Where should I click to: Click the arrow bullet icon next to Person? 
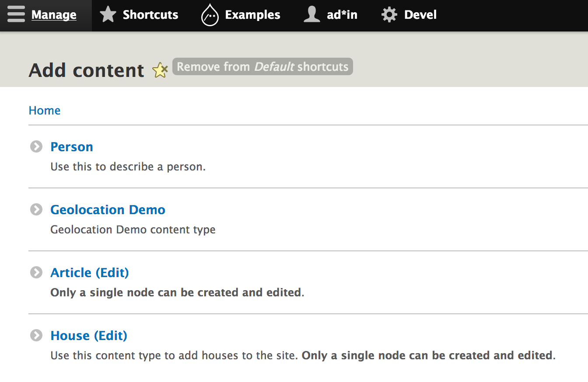coord(36,146)
